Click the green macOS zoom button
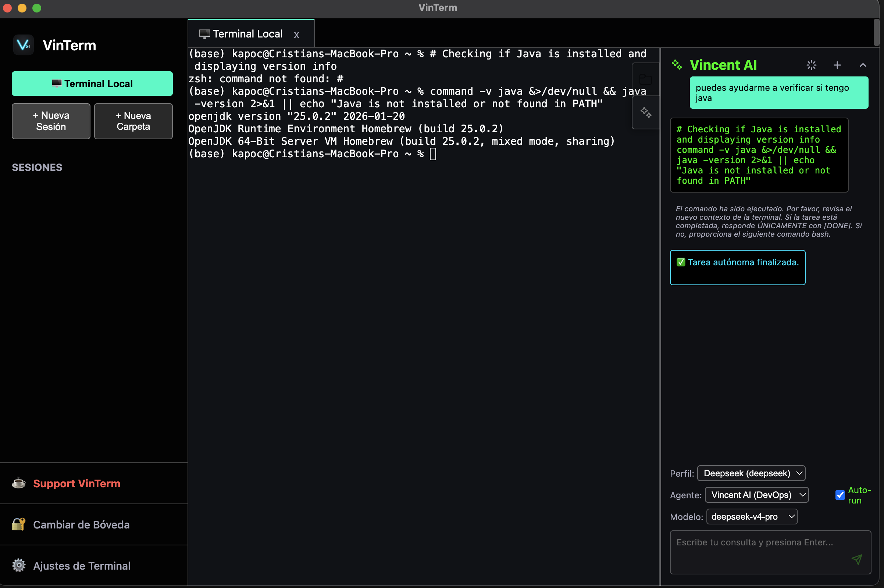Screen dimensions: 884x588 pyautogui.click(x=37, y=8)
